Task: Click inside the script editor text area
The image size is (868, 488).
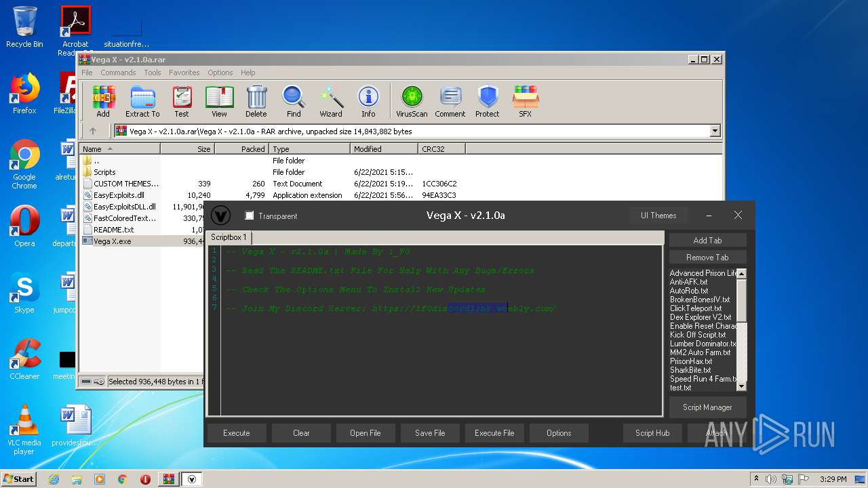Action: tap(441, 330)
